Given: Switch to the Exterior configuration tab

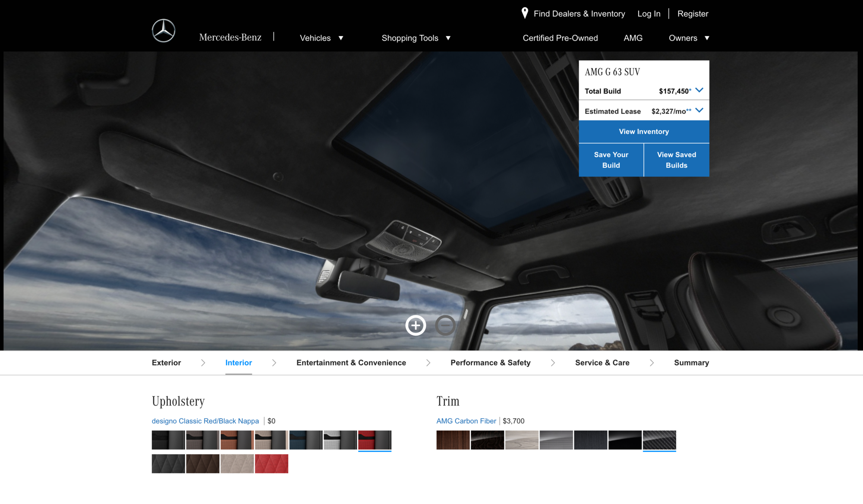Looking at the screenshot, I should pos(166,362).
